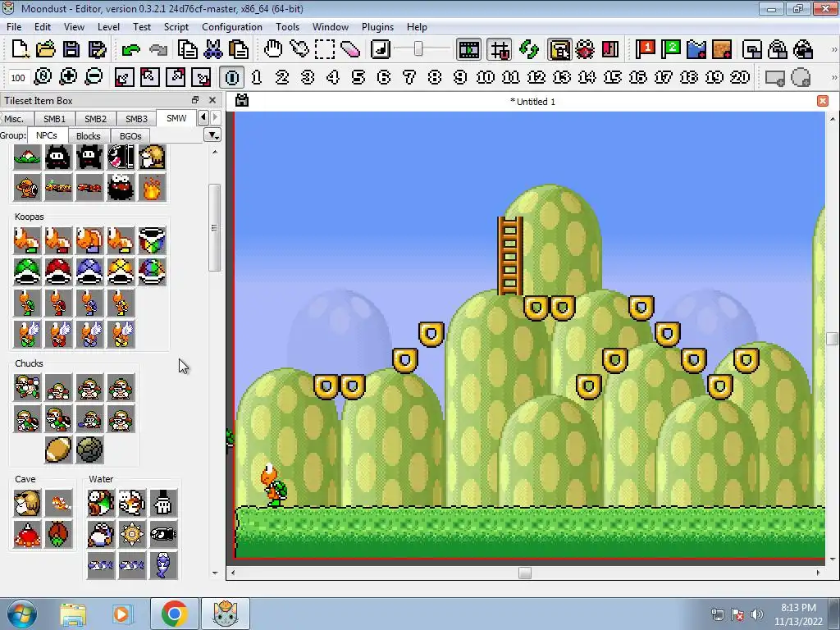840x630 pixels.
Task: Select the Blocks group tab
Action: (89, 135)
